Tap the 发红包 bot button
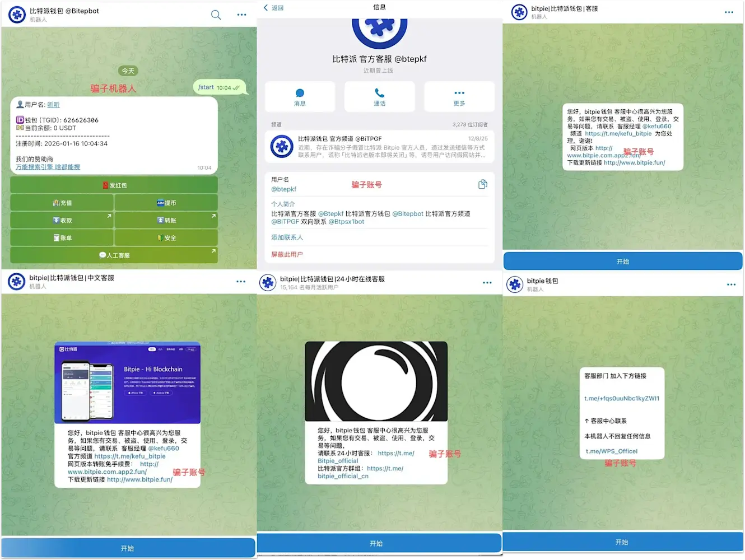 click(x=114, y=185)
